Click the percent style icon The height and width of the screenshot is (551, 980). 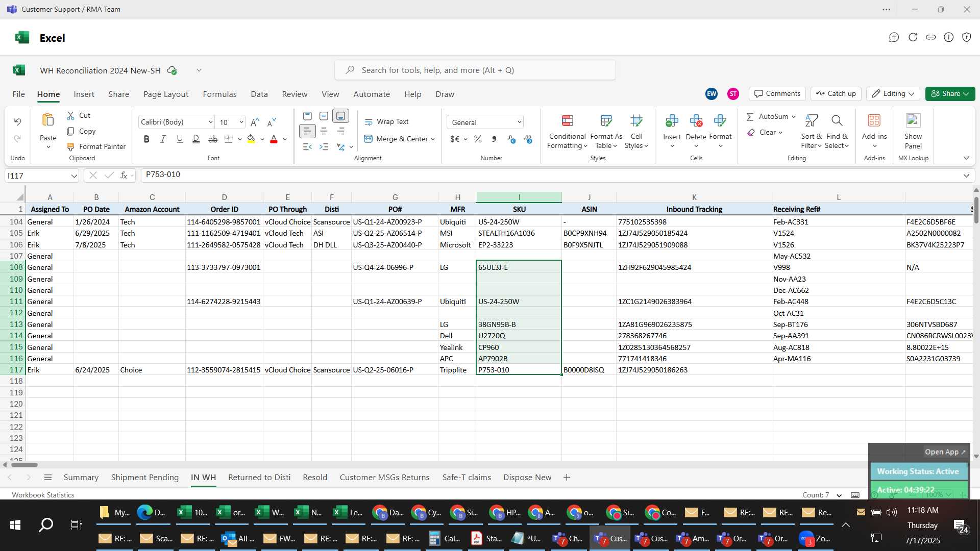click(x=478, y=139)
